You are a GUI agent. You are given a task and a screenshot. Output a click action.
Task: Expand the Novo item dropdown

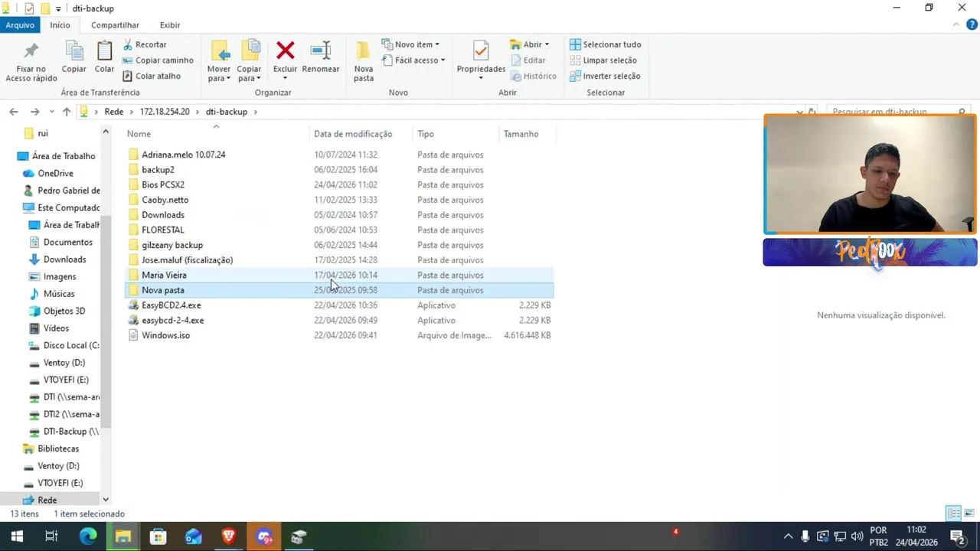[410, 44]
